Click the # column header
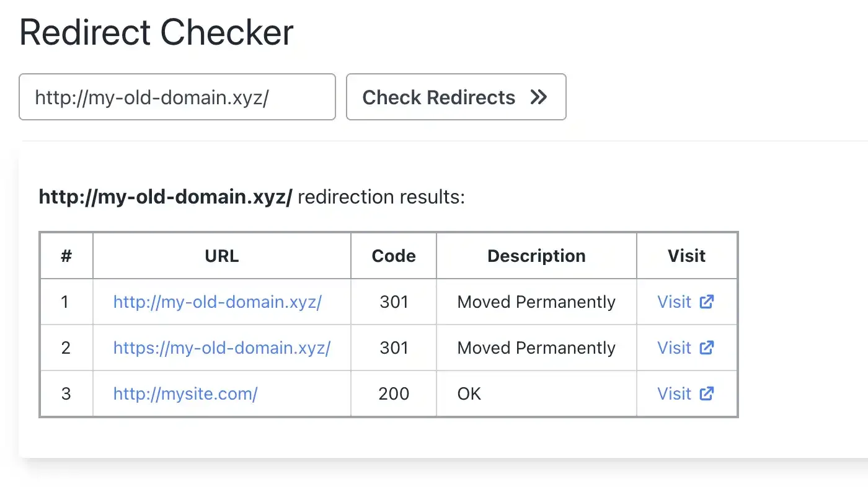The height and width of the screenshot is (489, 868). click(66, 255)
